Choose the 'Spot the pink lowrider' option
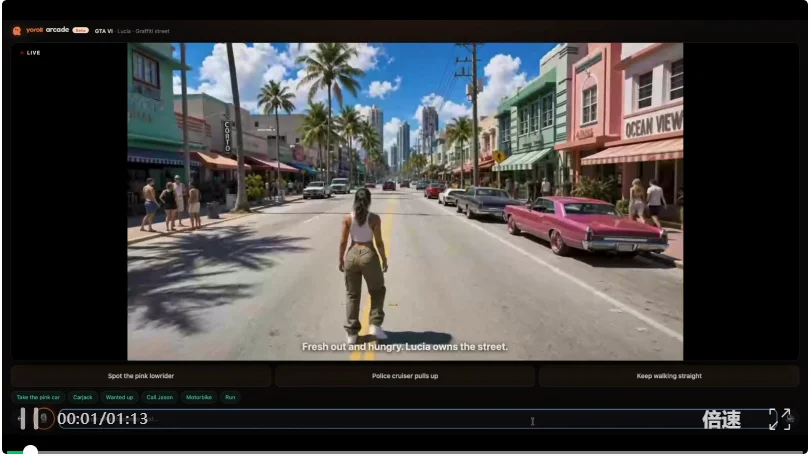This screenshot has width=810, height=456. point(141,376)
